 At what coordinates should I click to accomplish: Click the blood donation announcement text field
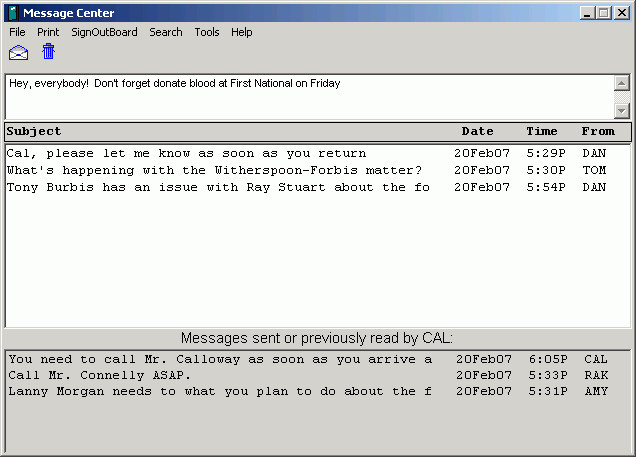pyautogui.click(x=310, y=97)
